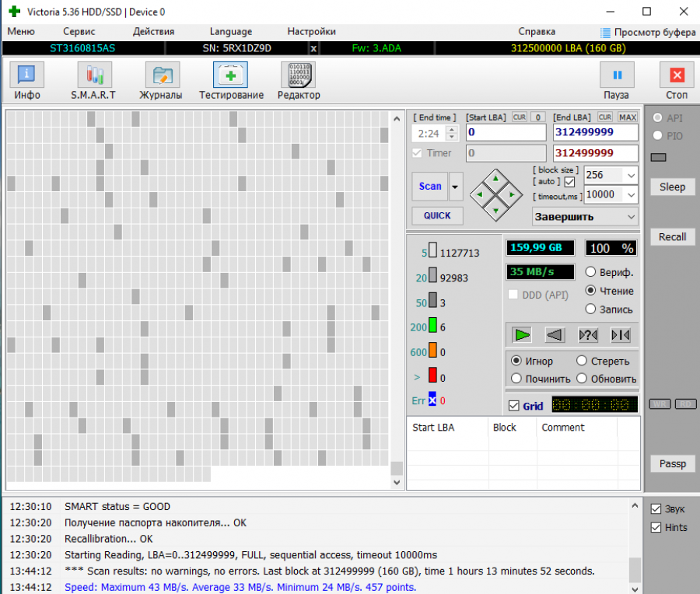Expand the block size 256 dropdown
Image resolution: width=700 pixels, height=594 pixels.
(x=630, y=175)
